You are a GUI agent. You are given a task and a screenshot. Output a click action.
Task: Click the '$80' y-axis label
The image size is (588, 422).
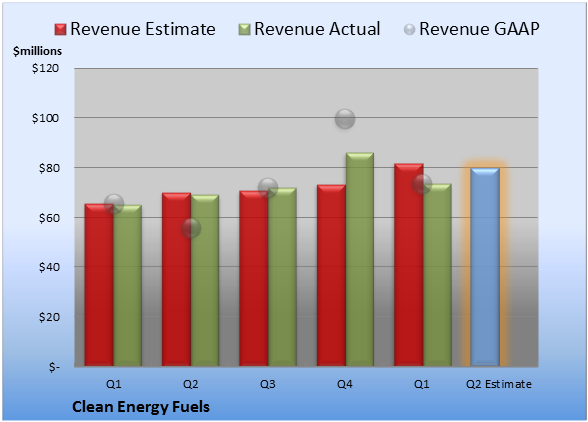(49, 168)
